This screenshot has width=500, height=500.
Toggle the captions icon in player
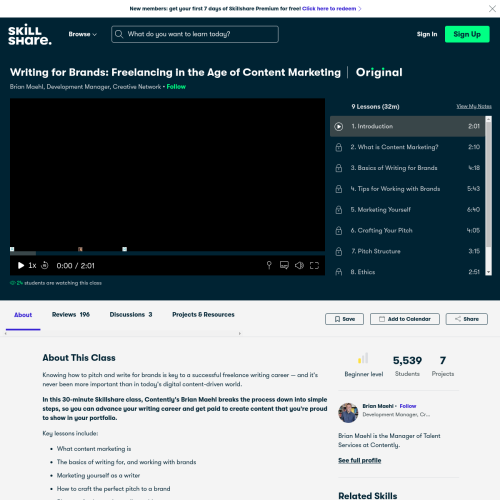tap(284, 265)
